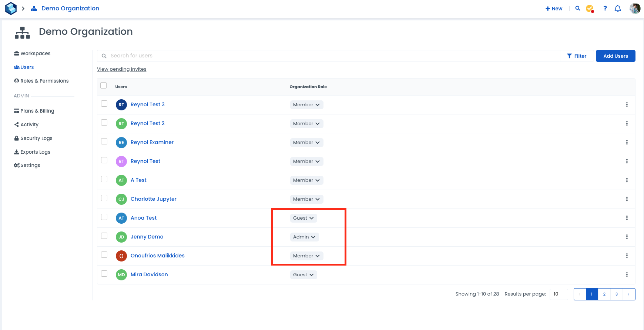Click the CJ avatar for Charlotte Jupyter
Screen dimensions: 644x330
(x=121, y=199)
